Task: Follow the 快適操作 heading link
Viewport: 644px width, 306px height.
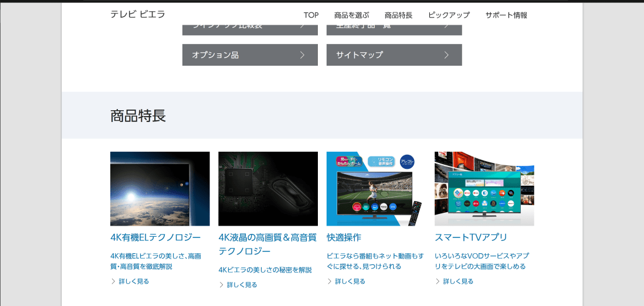Action: pos(344,237)
